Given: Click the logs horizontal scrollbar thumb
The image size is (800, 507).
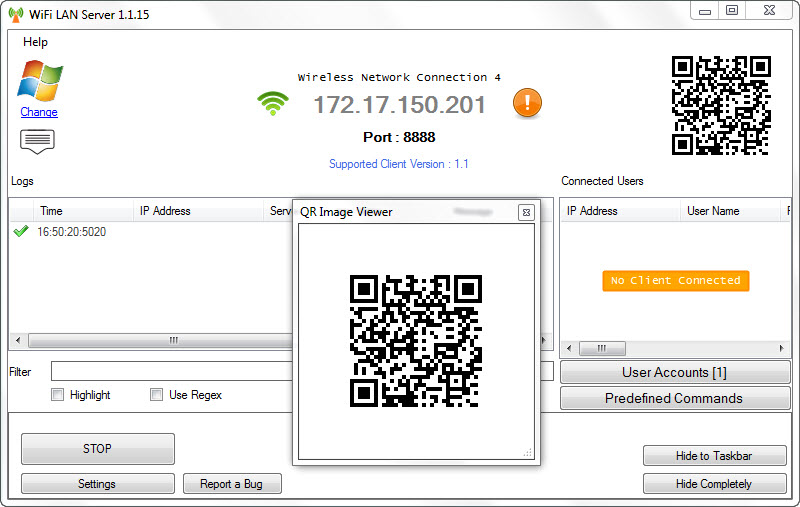Looking at the screenshot, I should (x=161, y=340).
